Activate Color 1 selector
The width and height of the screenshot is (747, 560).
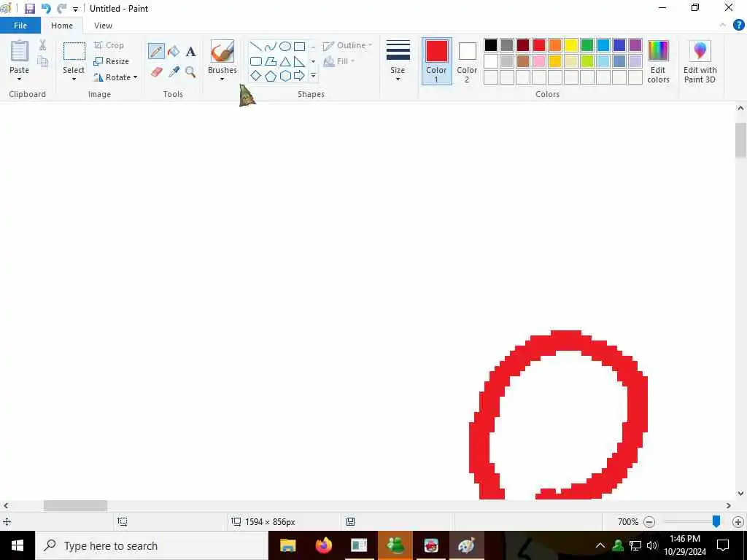pyautogui.click(x=436, y=61)
